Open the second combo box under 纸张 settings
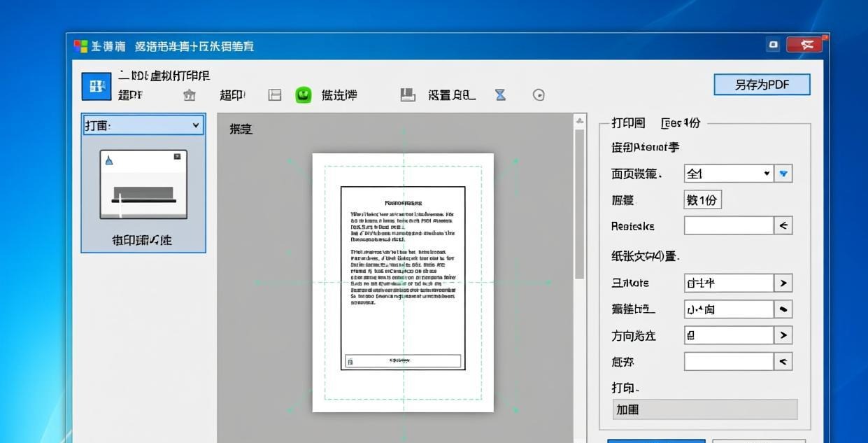The image size is (868, 443). pos(729,309)
